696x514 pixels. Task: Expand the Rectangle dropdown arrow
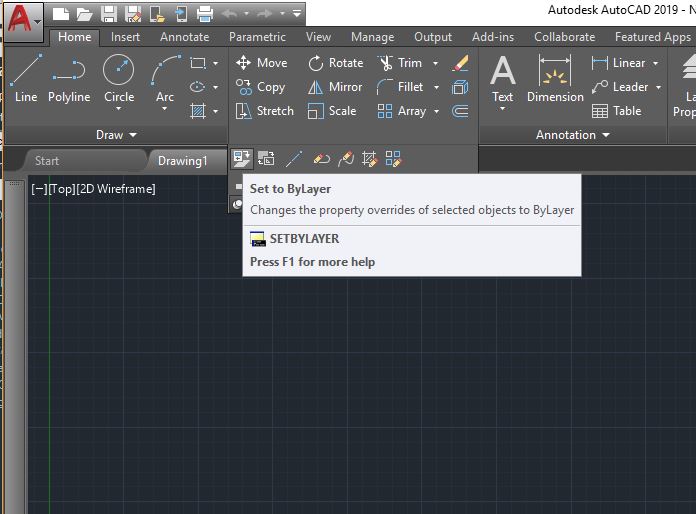215,63
